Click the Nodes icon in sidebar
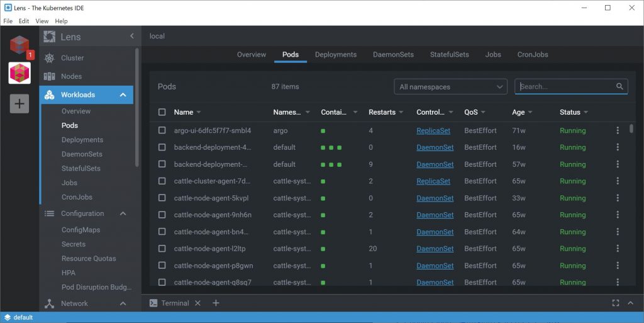Image resolution: width=644 pixels, height=323 pixels. pyautogui.click(x=49, y=76)
